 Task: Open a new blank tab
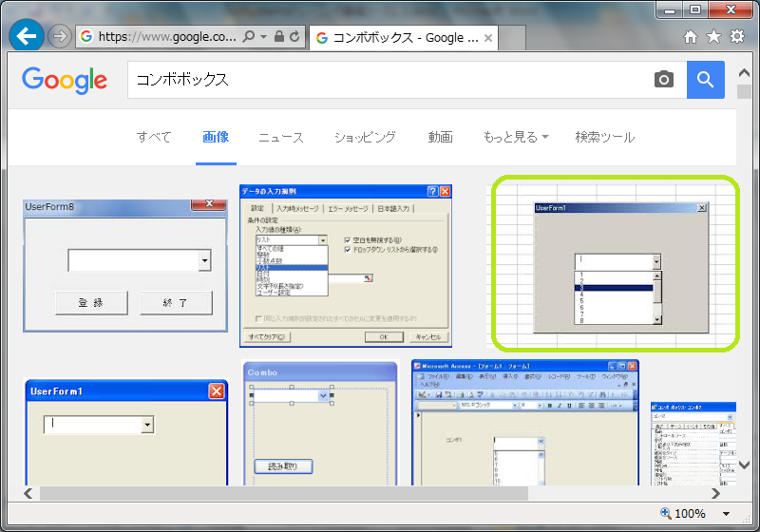coord(512,38)
